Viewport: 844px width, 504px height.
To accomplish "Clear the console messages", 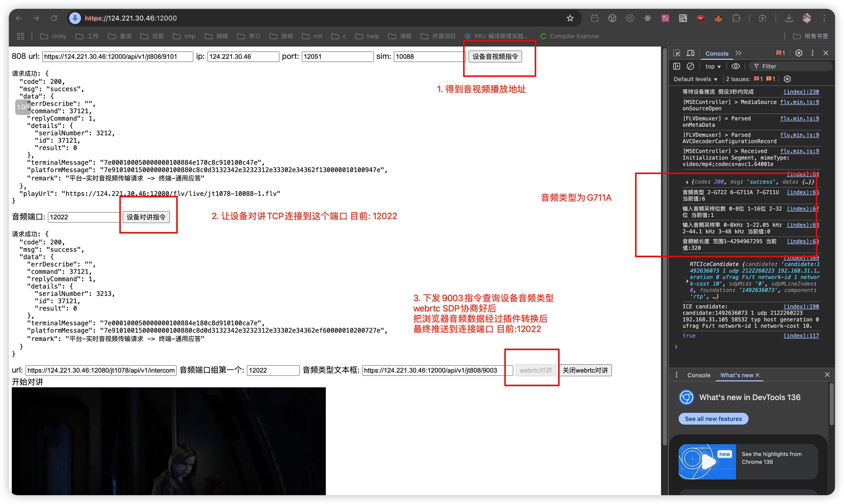I will (x=691, y=66).
